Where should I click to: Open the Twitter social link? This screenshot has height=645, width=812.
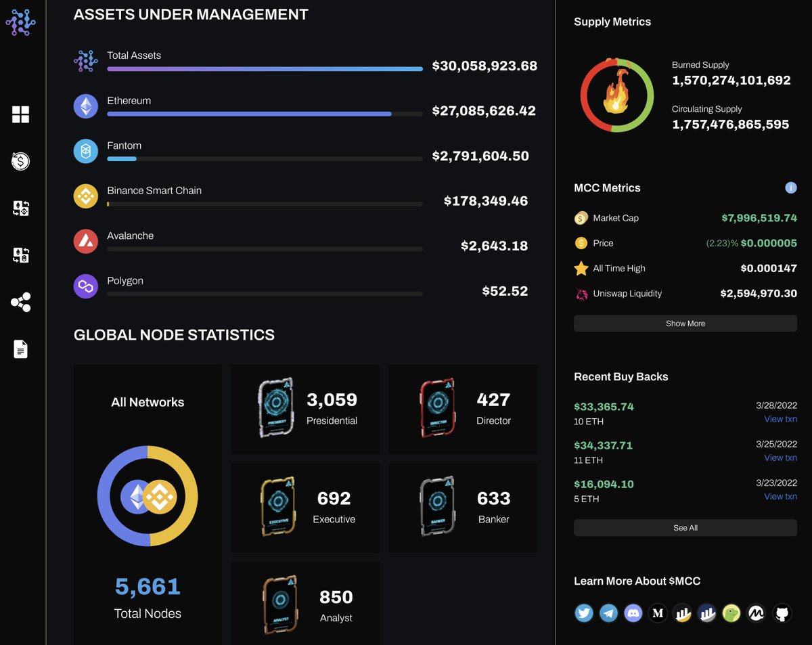coord(584,613)
